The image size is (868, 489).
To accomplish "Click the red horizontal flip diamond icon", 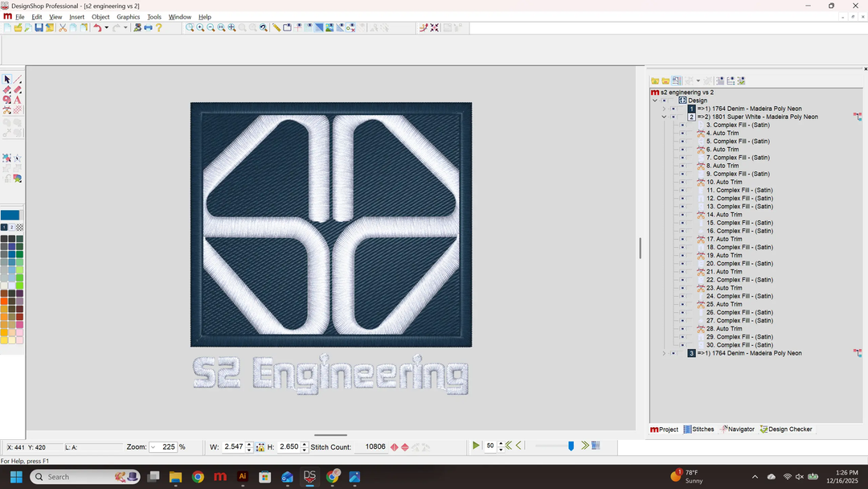I will point(394,447).
